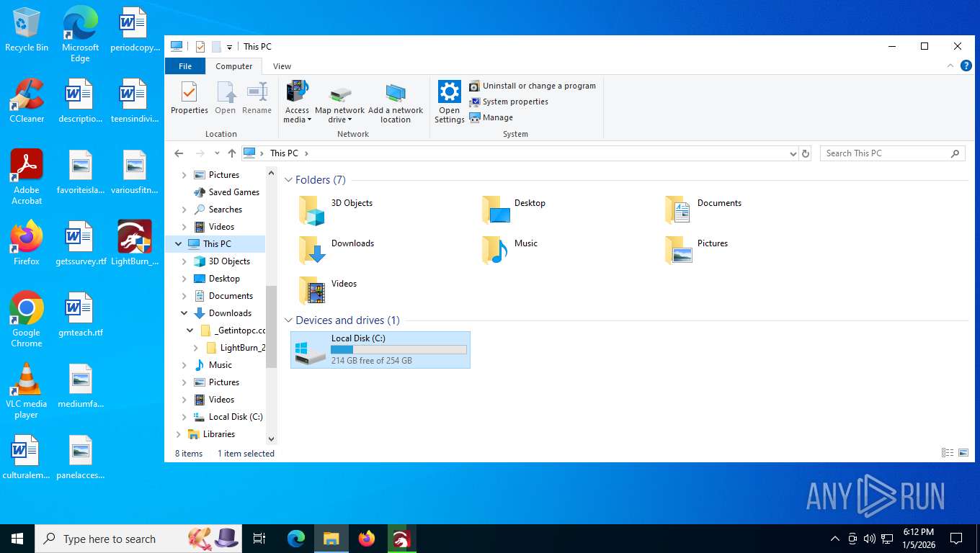
Task: Open the File tab
Action: click(185, 66)
